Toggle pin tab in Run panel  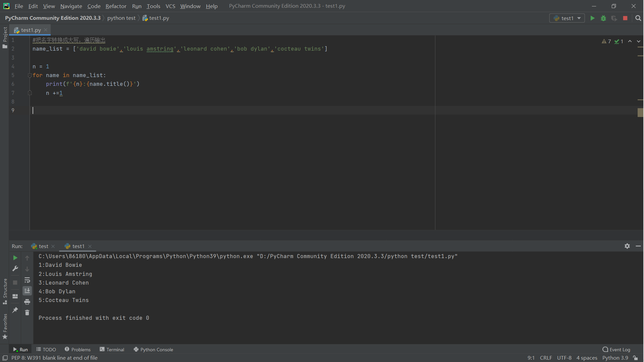(x=15, y=310)
